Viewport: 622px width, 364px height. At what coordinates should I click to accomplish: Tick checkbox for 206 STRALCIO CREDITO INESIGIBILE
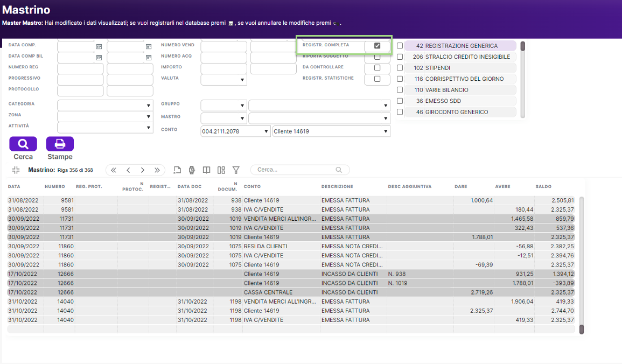coord(400,57)
